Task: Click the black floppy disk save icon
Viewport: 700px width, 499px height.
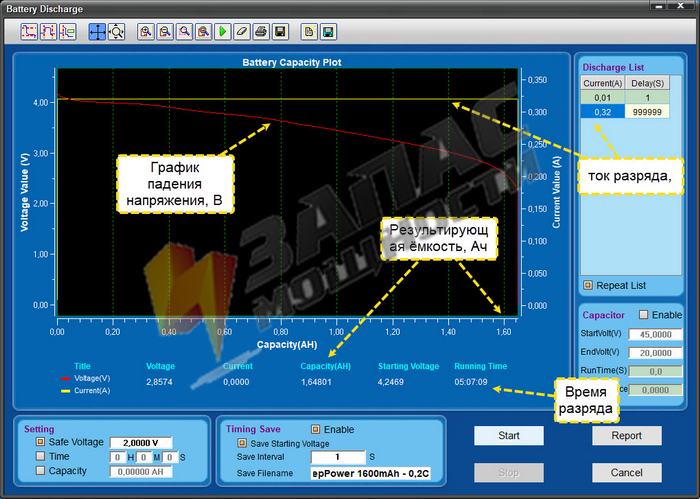Action: [x=280, y=31]
